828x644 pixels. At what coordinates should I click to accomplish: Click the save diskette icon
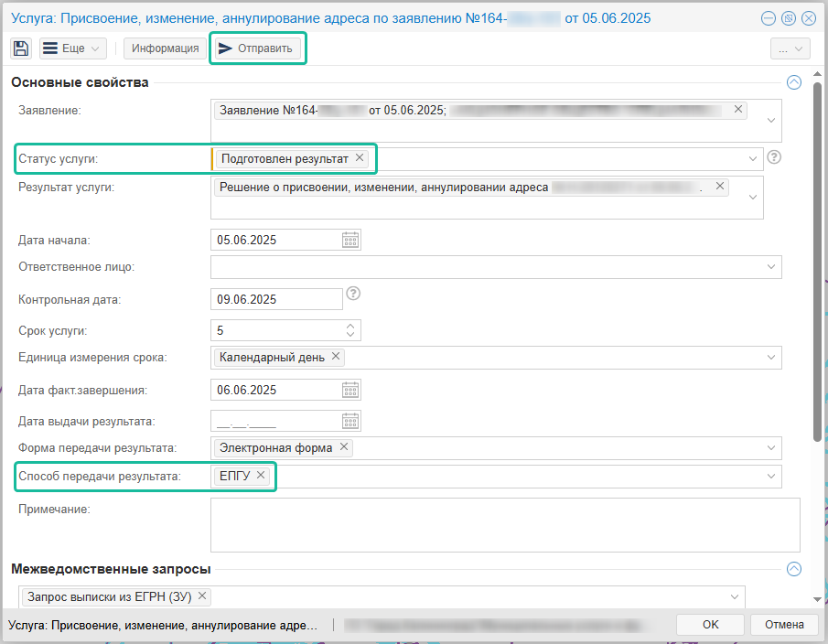pos(21,48)
